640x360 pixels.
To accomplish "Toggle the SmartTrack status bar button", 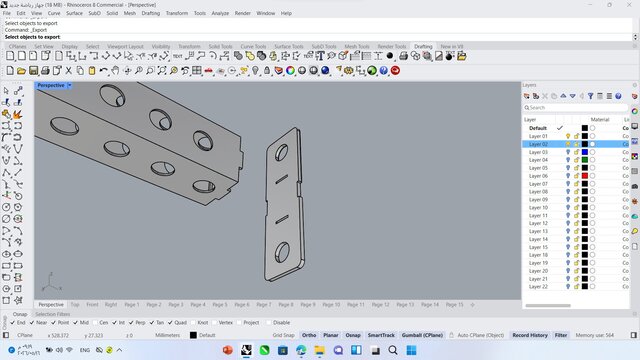I will [x=381, y=335].
